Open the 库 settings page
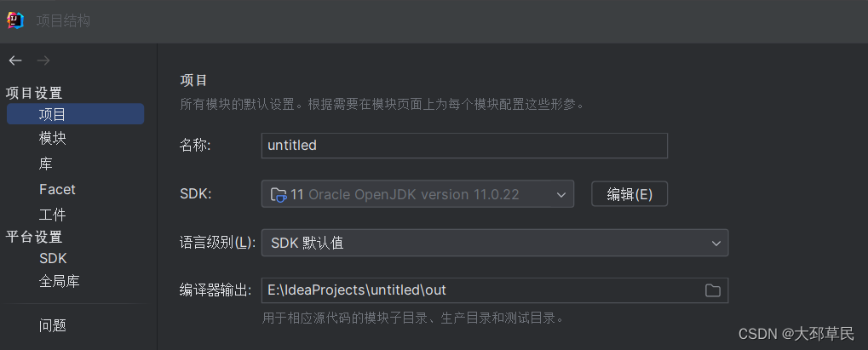This screenshot has height=350, width=868. tap(46, 164)
